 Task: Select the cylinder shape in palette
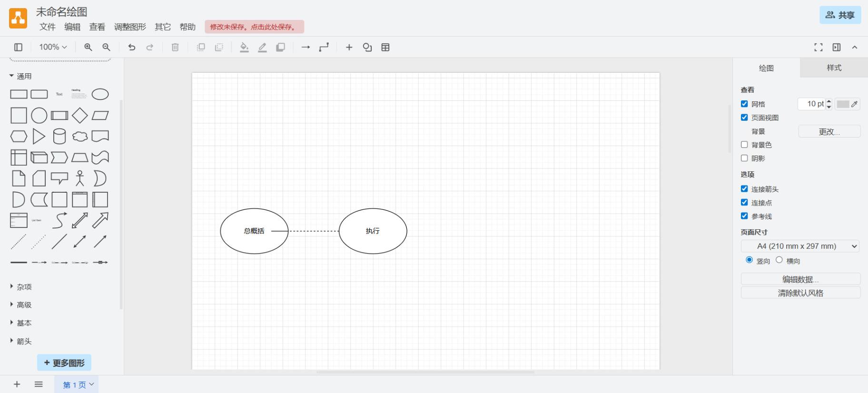(59, 137)
